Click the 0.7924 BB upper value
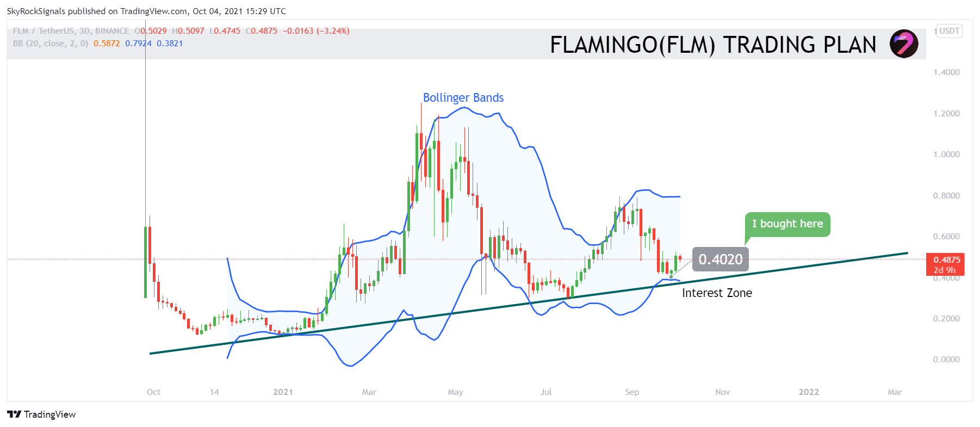The height and width of the screenshot is (427, 980). [138, 44]
